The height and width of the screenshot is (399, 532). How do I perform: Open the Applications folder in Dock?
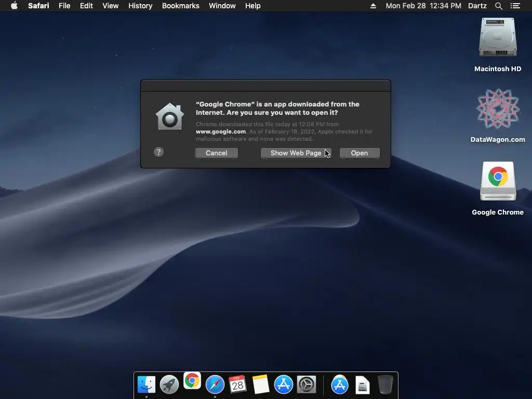pyautogui.click(x=340, y=384)
